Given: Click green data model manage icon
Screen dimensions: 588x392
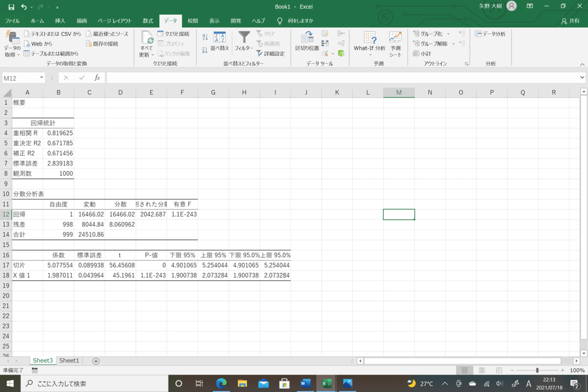Looking at the screenshot, I should pos(341,53).
